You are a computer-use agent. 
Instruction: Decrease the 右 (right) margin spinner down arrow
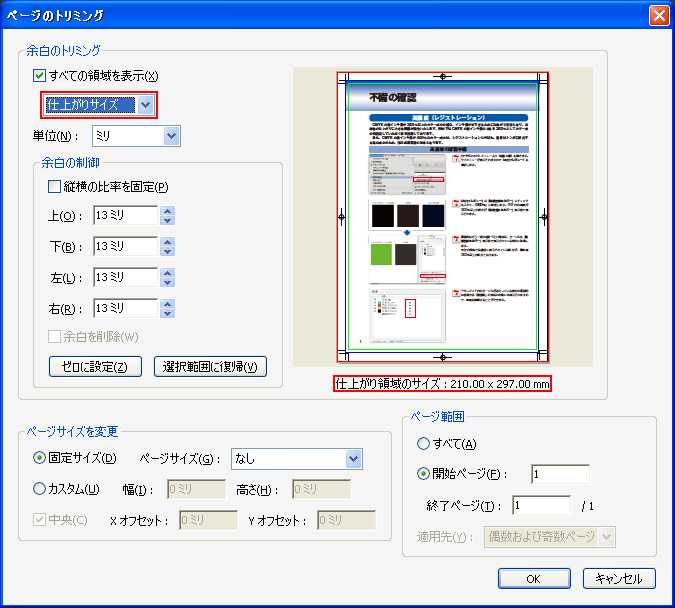pyautogui.click(x=167, y=313)
